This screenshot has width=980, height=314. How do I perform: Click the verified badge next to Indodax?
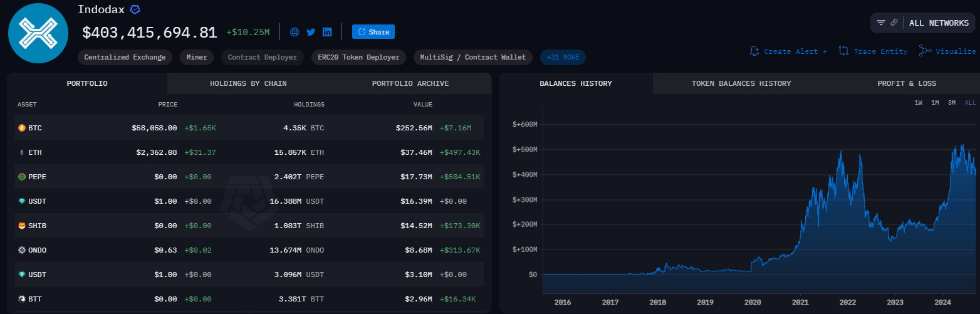[135, 9]
